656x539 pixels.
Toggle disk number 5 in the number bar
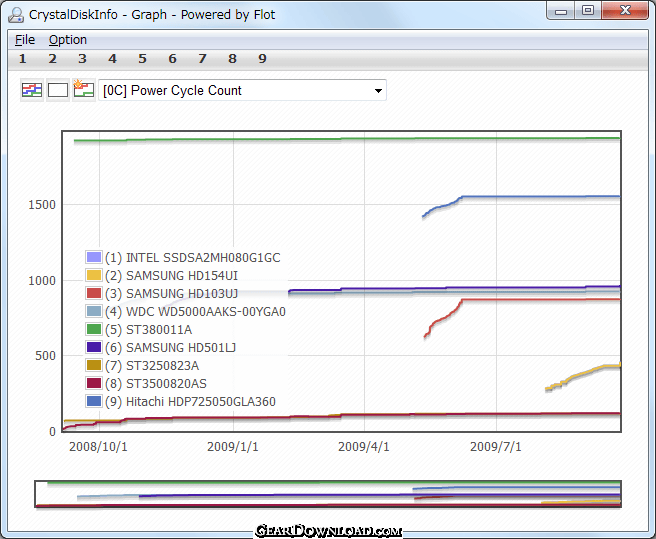coord(142,59)
